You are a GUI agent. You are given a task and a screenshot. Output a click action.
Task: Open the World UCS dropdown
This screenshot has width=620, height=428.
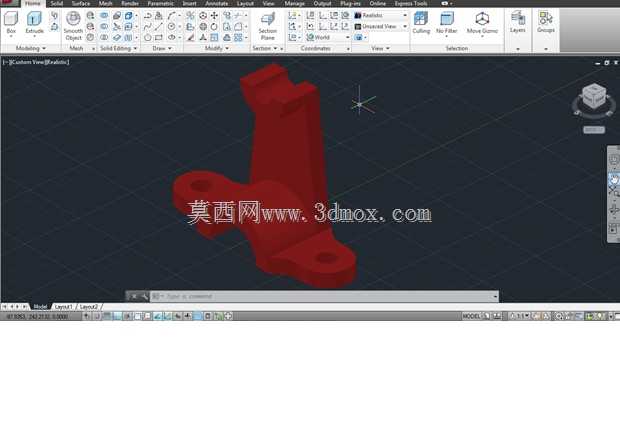coord(328,38)
